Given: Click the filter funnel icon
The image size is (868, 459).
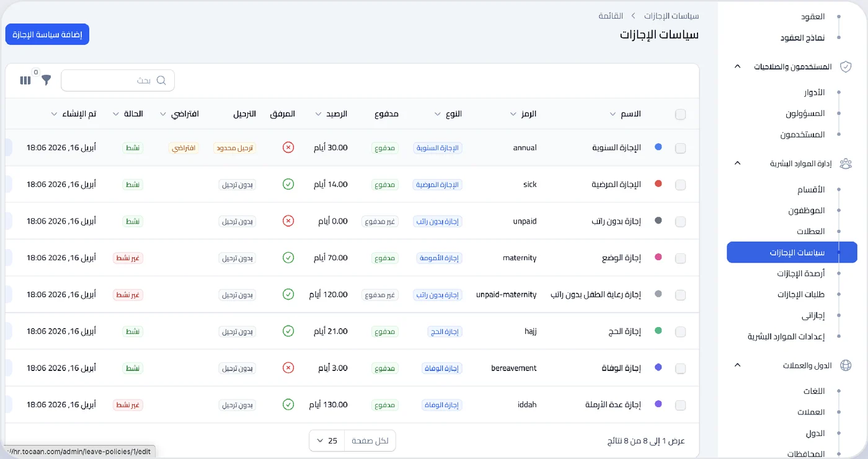Looking at the screenshot, I should [46, 80].
